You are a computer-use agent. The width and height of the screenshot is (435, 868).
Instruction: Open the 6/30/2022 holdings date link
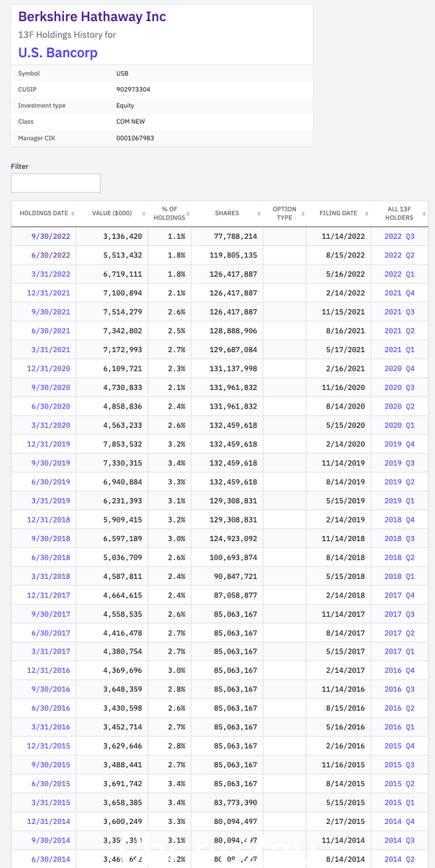tap(50, 255)
